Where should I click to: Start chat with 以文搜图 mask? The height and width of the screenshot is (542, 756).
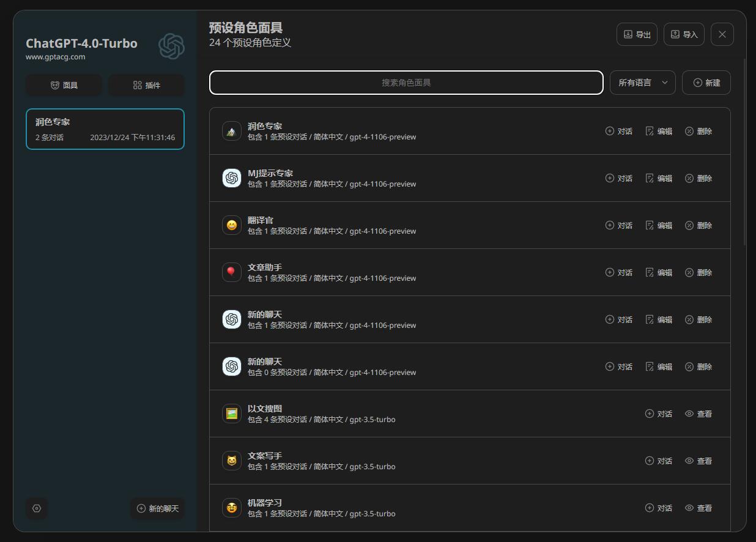point(659,414)
